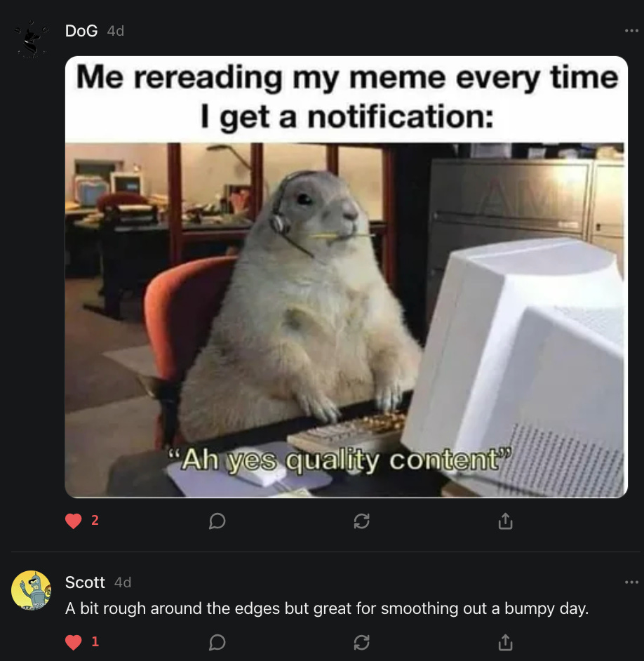Repost Scott's comment with the arrows icon
This screenshot has height=661, width=644.
click(x=361, y=643)
